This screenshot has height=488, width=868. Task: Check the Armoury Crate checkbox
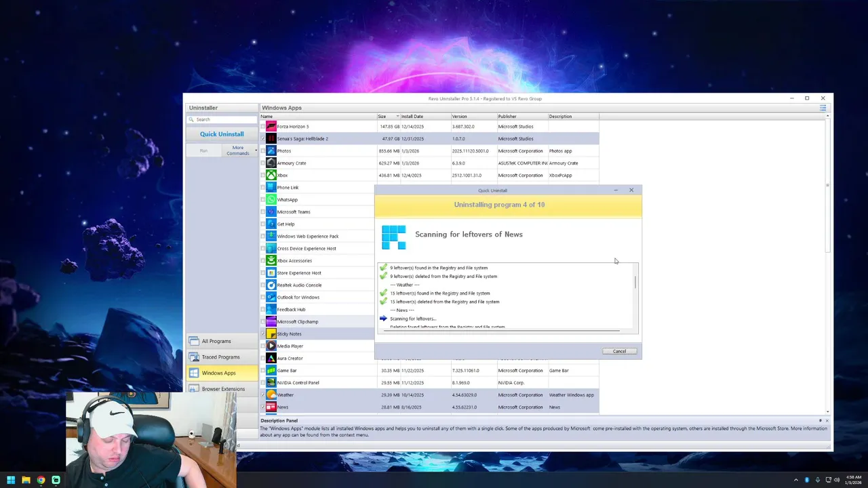tap(263, 163)
